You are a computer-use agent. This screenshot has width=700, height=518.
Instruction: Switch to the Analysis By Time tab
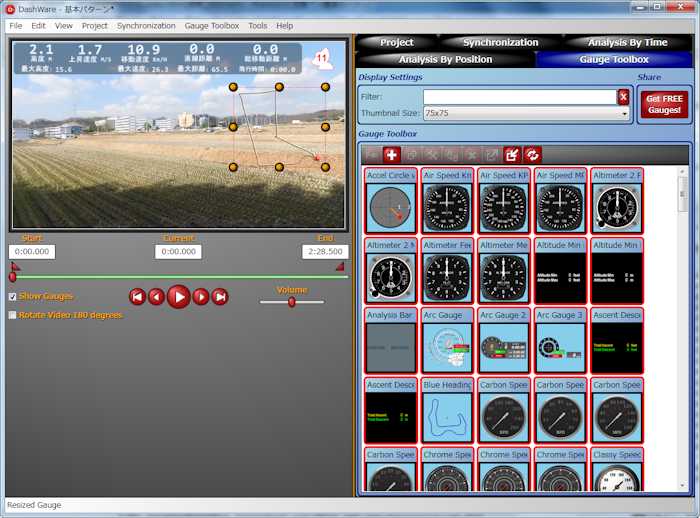(628, 42)
